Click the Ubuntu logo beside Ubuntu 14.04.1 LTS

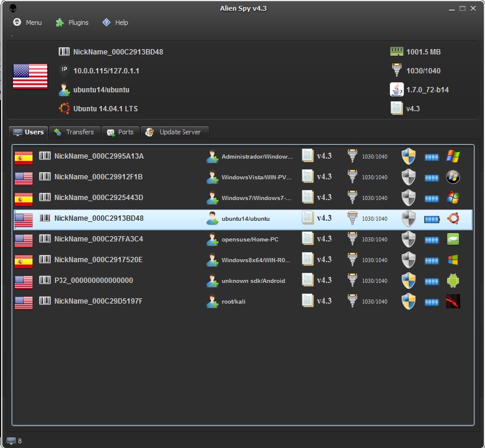(x=64, y=108)
